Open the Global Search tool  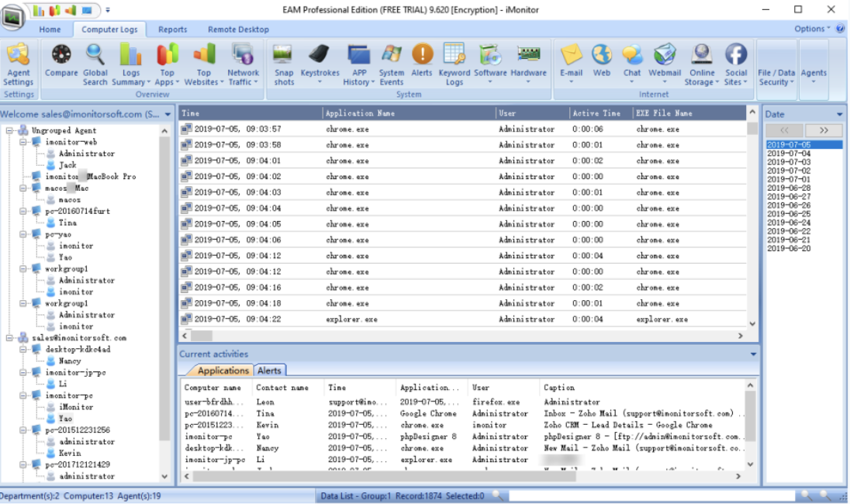pyautogui.click(x=95, y=62)
